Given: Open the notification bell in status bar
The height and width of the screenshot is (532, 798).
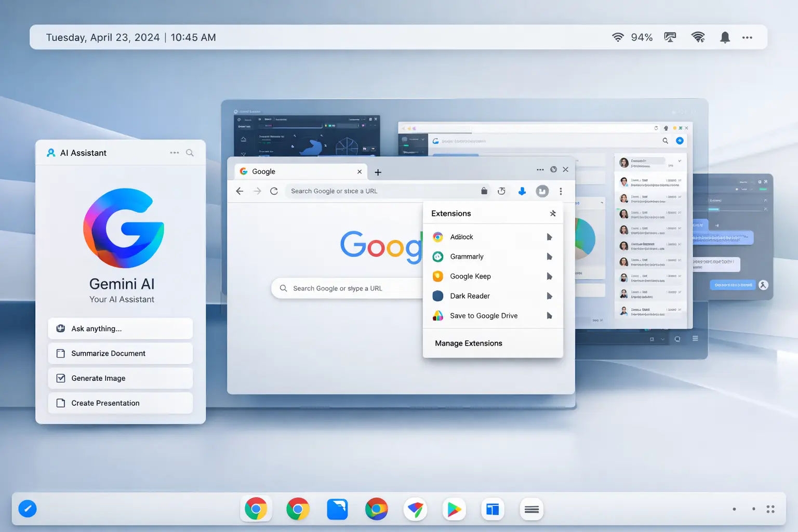Looking at the screenshot, I should [x=725, y=37].
